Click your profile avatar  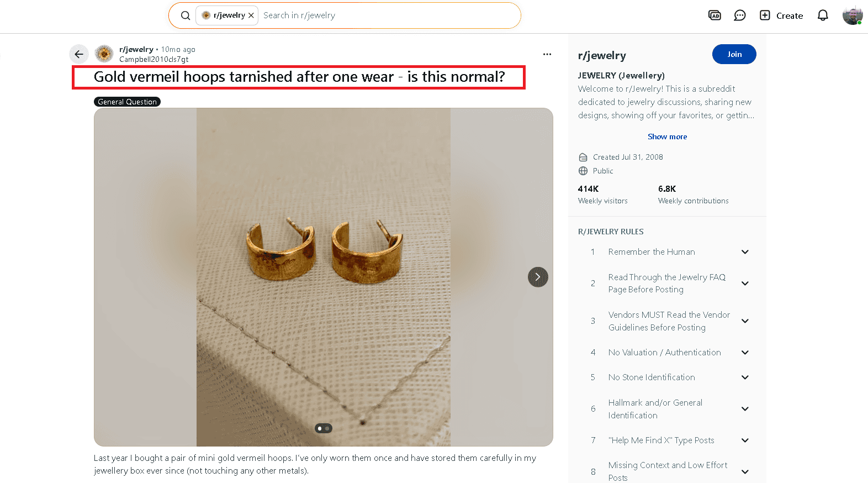pyautogui.click(x=852, y=15)
